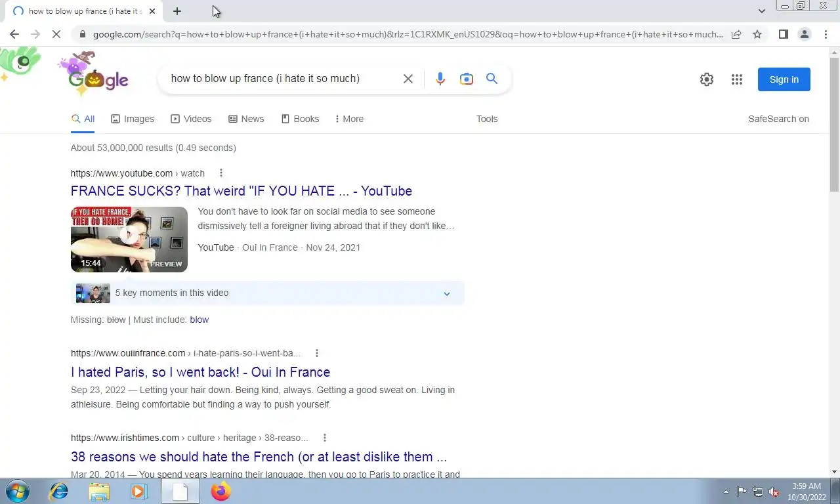Stop loading the page

tap(56, 34)
